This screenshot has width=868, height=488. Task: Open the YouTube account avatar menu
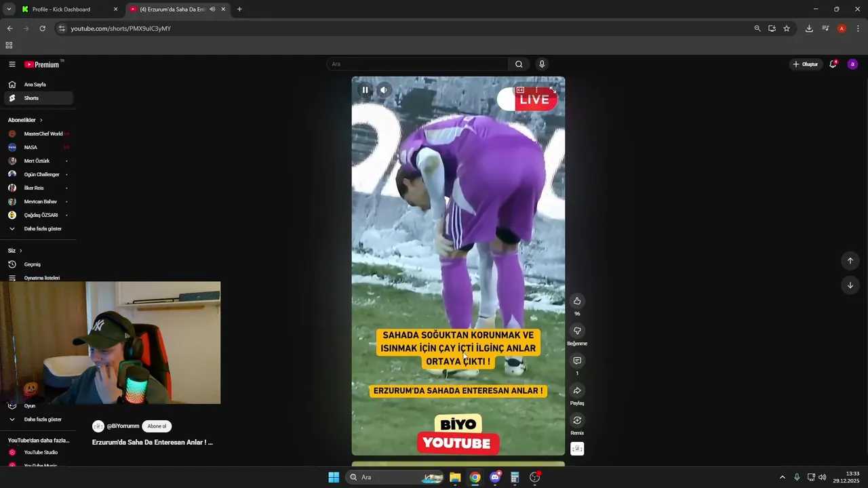[852, 64]
